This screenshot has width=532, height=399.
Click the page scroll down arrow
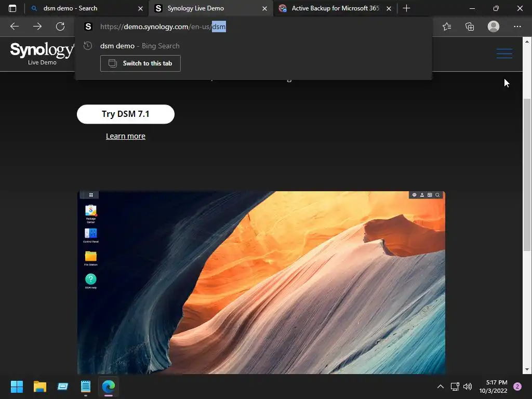(x=527, y=369)
